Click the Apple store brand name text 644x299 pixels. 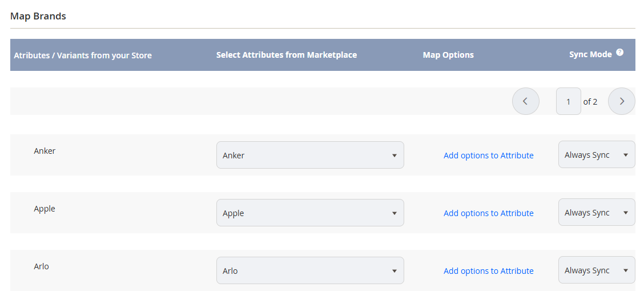click(45, 209)
